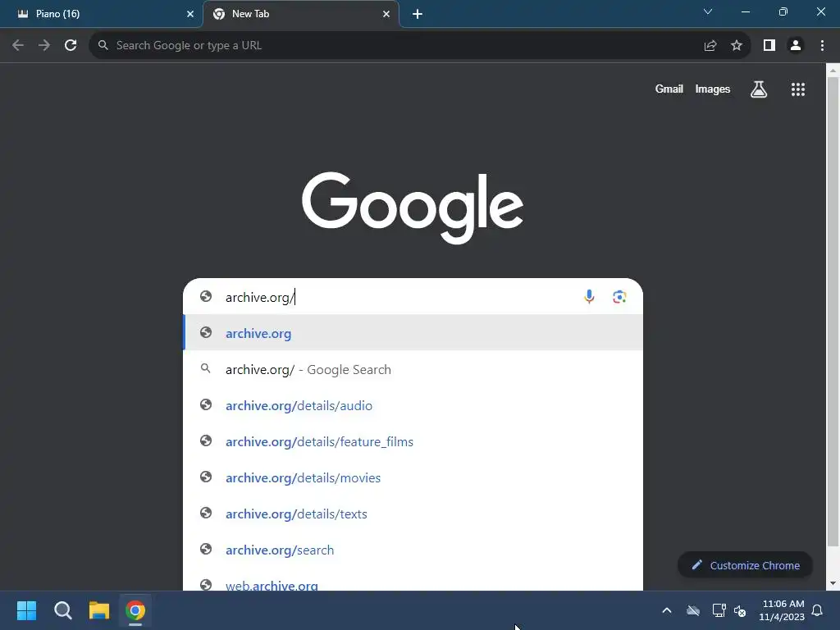
Task: Open Windows taskbar search
Action: [x=63, y=610]
